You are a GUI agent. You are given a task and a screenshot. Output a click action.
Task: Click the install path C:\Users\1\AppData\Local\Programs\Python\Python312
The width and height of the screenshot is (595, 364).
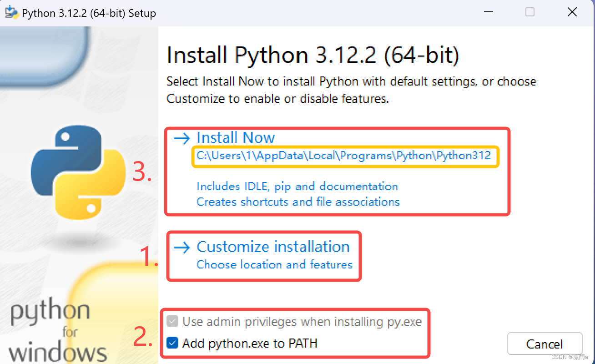[x=344, y=156]
